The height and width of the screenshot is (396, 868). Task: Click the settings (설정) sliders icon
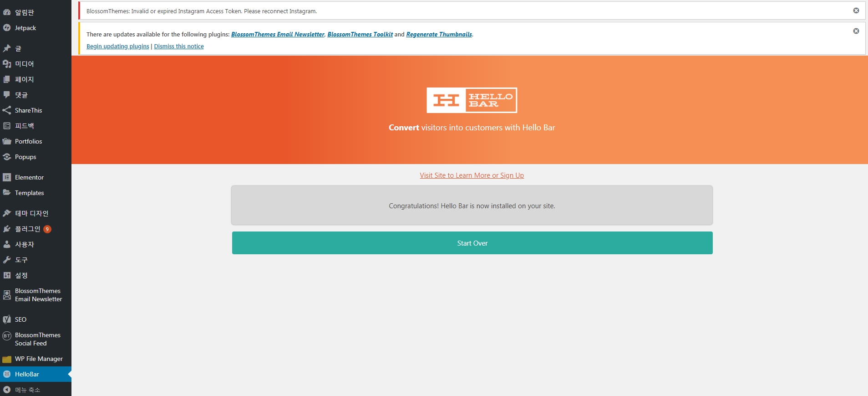coord(7,275)
